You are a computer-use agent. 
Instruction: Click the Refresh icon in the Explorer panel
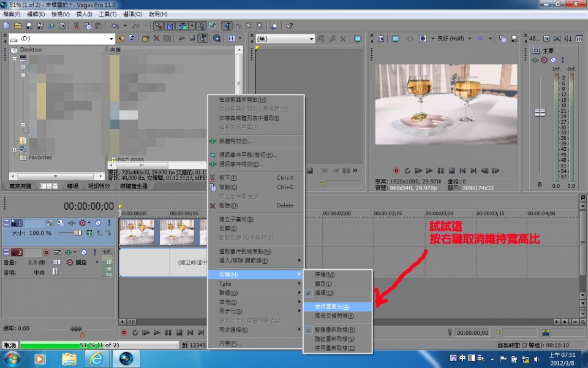tap(132, 39)
